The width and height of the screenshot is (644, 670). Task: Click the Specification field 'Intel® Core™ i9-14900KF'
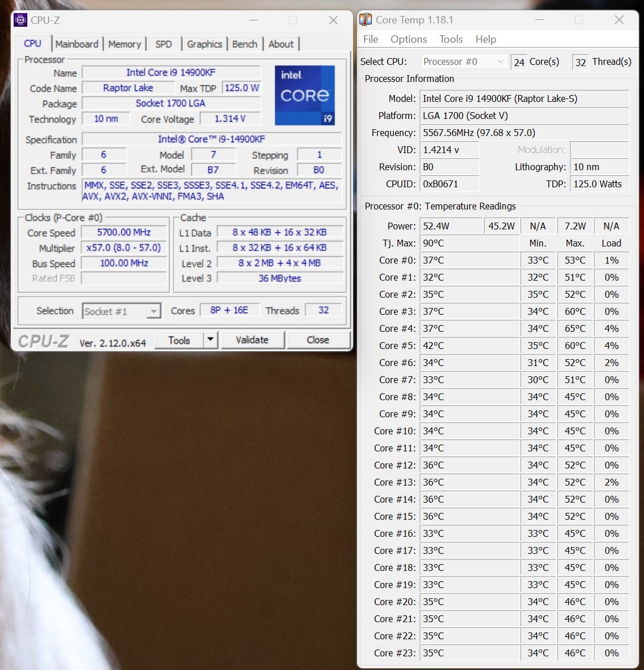tap(211, 139)
